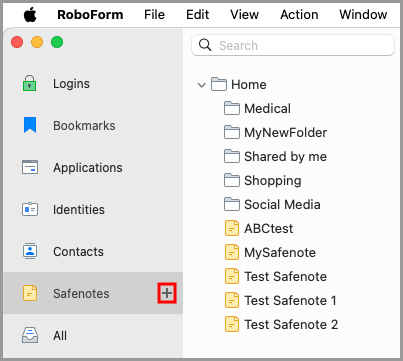Viewport: 403px width, 361px height.
Task: Close the window with red button
Action: pyautogui.click(x=17, y=42)
